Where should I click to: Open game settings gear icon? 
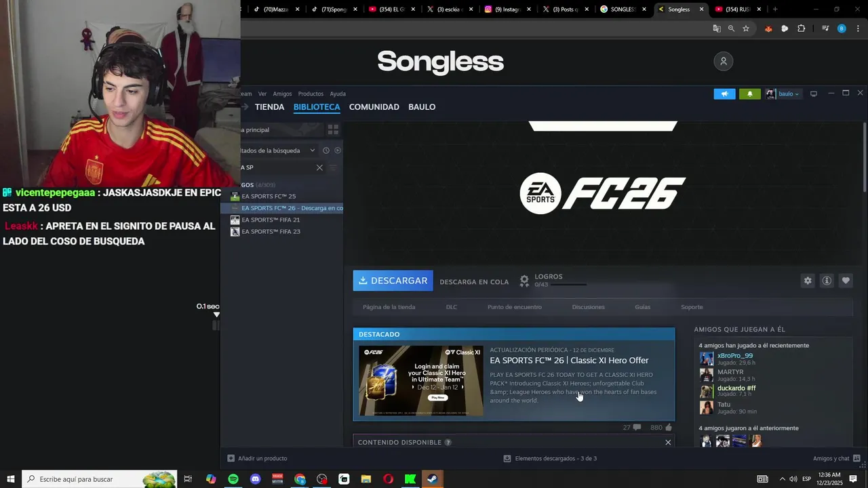(x=807, y=281)
